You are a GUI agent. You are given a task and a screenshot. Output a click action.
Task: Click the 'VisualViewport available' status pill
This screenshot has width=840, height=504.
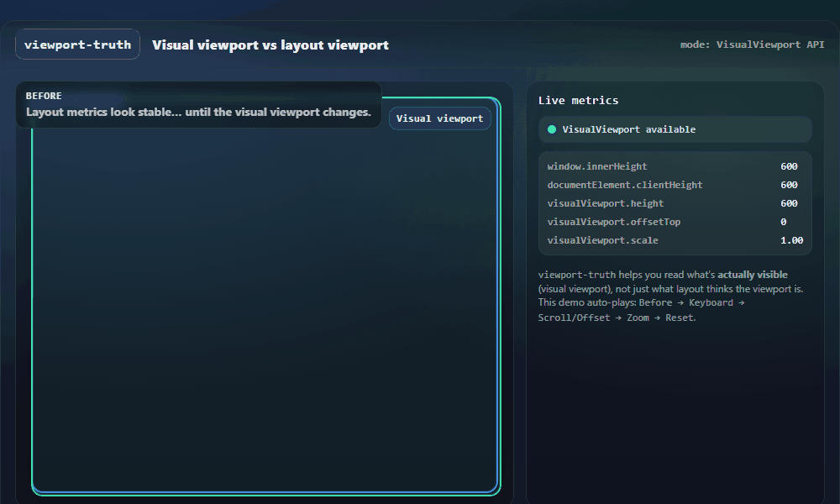(x=675, y=129)
